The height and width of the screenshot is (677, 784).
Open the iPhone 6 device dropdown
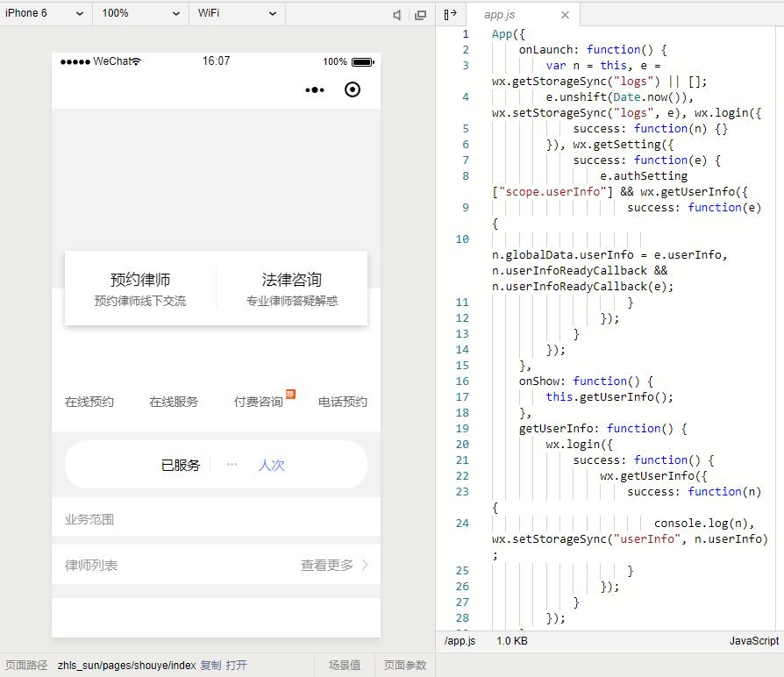click(44, 13)
